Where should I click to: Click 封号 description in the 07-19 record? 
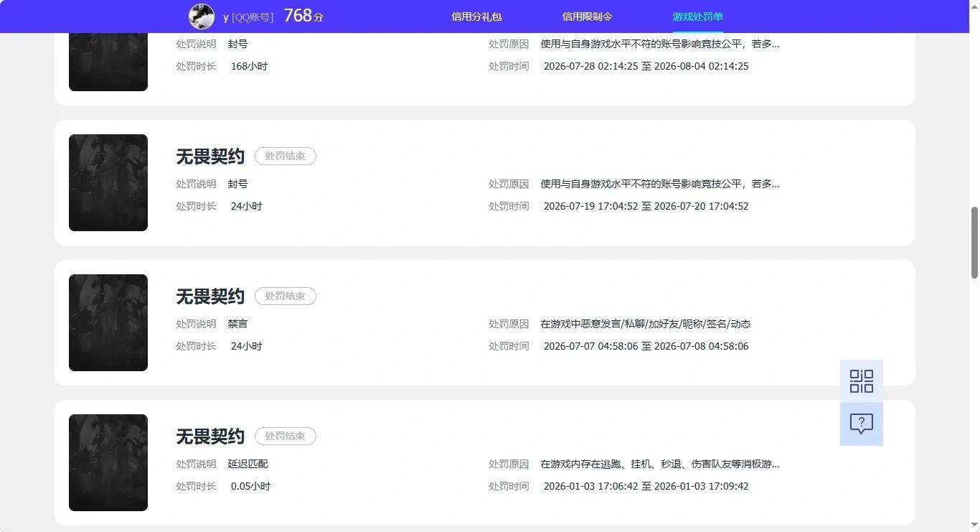237,184
